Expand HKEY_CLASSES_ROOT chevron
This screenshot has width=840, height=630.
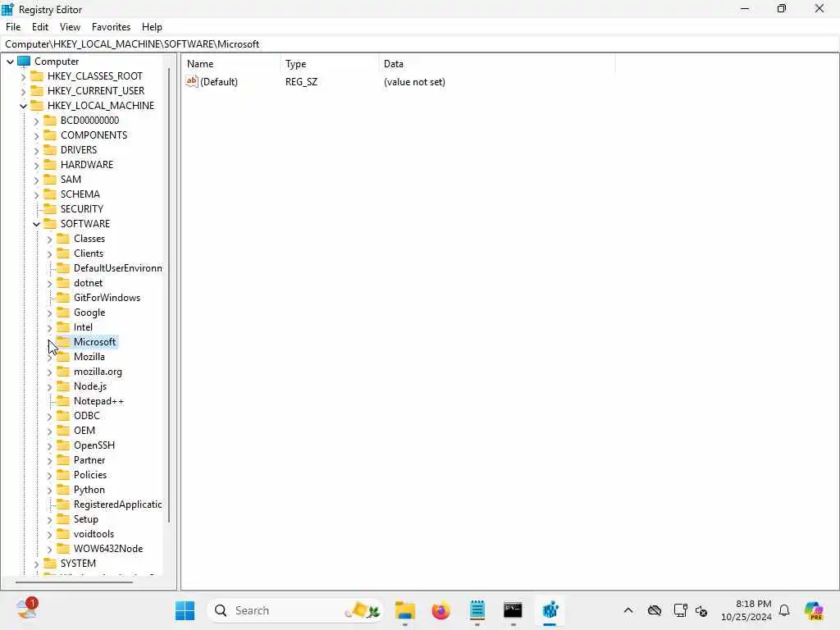coord(23,76)
